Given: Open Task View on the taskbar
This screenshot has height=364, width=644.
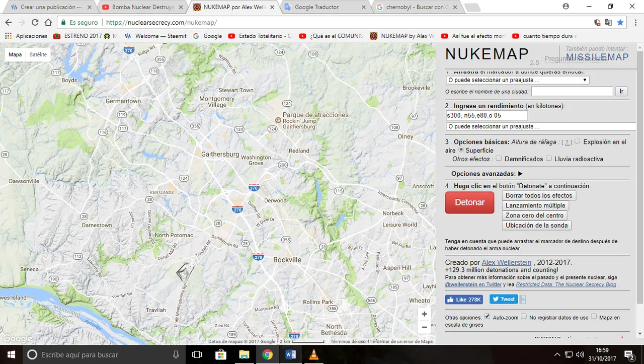Looking at the screenshot, I should [197, 354].
